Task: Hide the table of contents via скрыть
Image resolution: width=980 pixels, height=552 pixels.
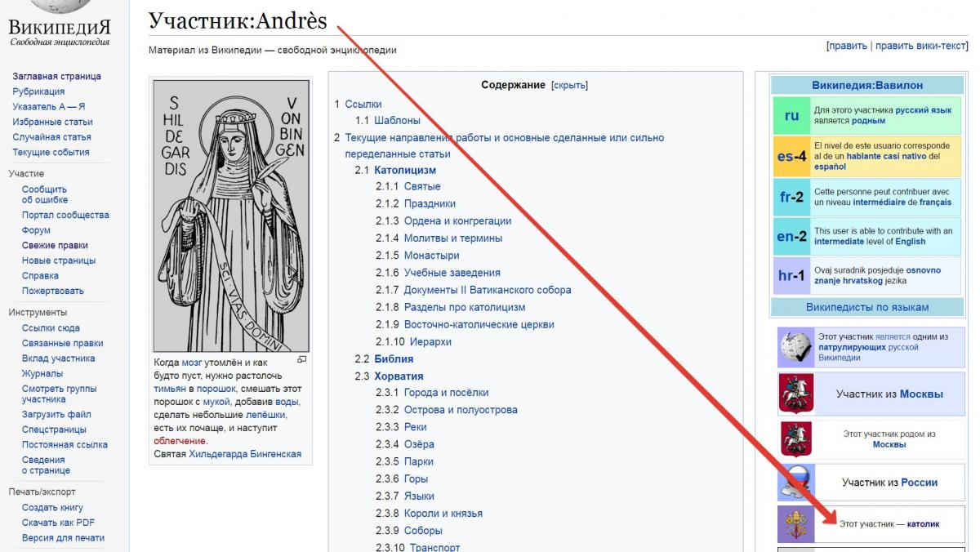Action: [x=569, y=86]
